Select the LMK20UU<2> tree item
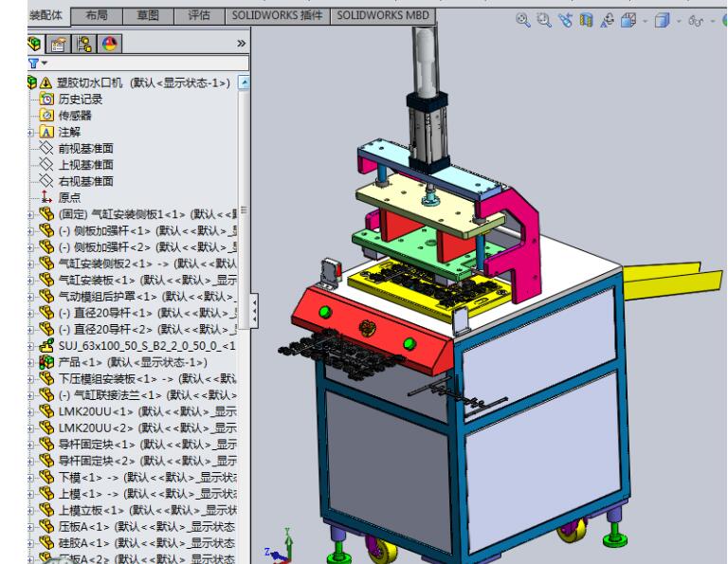 click(147, 428)
